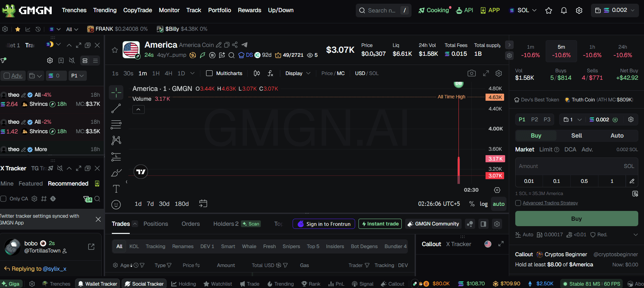Toggle the auto scale on chart
Viewport: 644px width, 288px height.
tap(498, 204)
